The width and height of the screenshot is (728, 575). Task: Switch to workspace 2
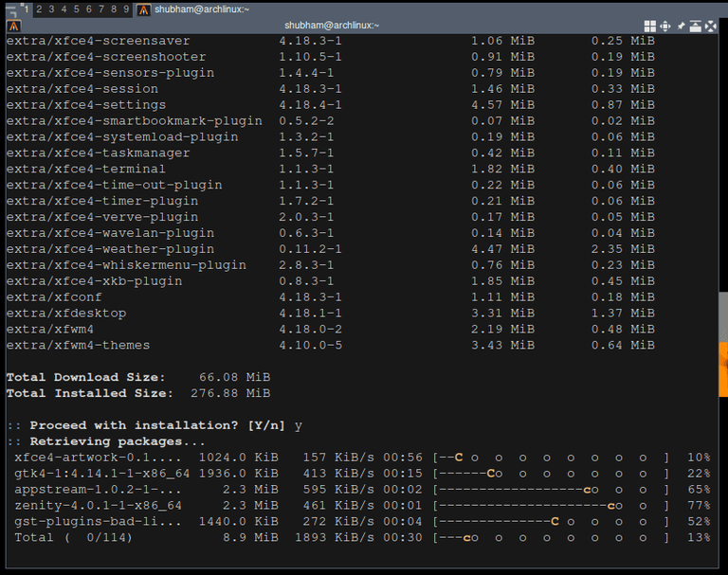[x=39, y=9]
